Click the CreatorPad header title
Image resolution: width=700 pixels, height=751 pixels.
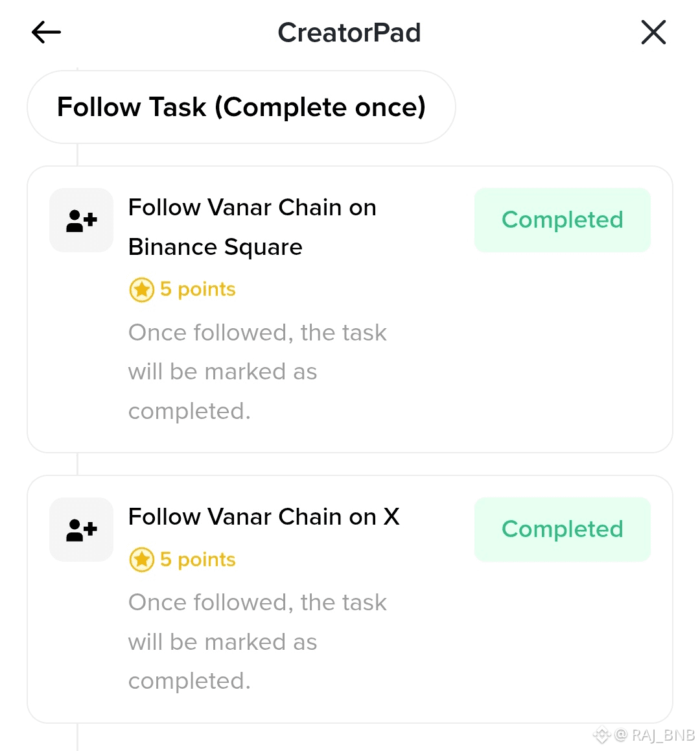coord(349,32)
